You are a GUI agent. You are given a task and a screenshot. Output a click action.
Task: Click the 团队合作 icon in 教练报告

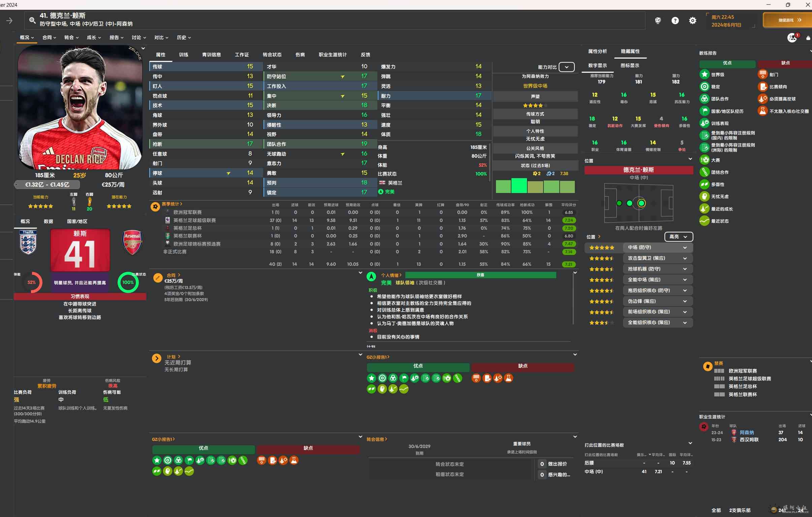(x=705, y=99)
